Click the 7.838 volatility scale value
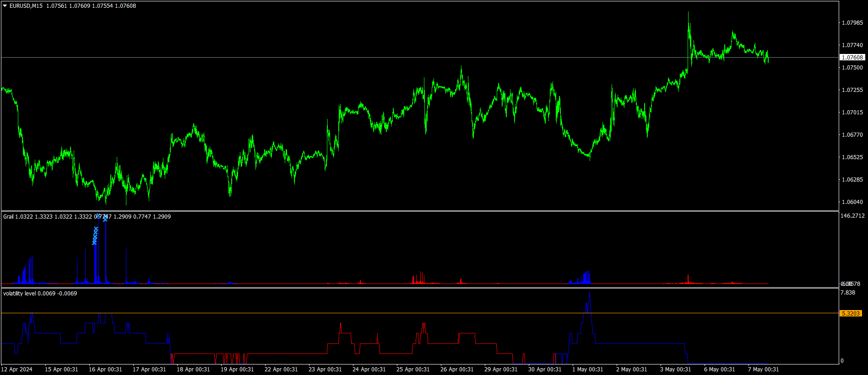Screen dimensions: 868x375 point(848,293)
